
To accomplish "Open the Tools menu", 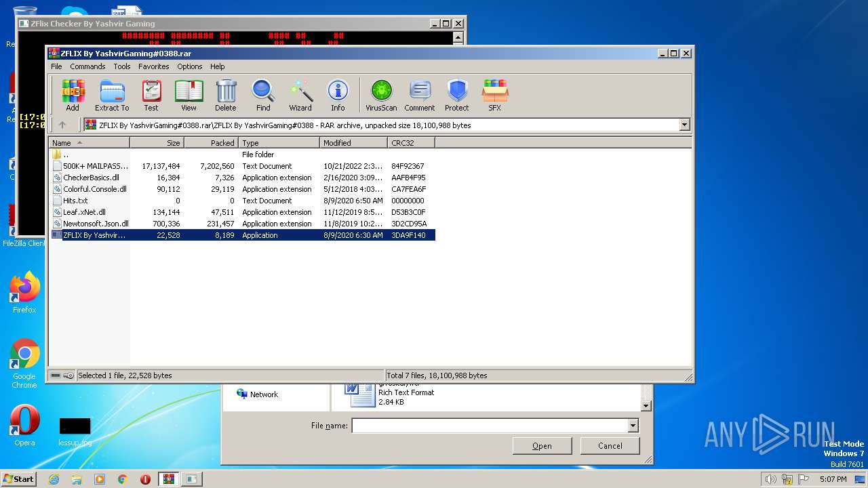I will 122,66.
